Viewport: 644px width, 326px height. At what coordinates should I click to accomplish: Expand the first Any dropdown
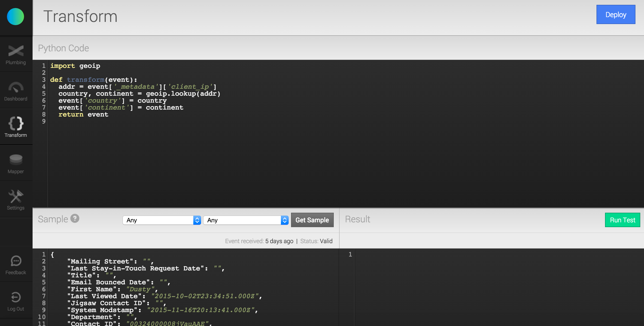[158, 220]
